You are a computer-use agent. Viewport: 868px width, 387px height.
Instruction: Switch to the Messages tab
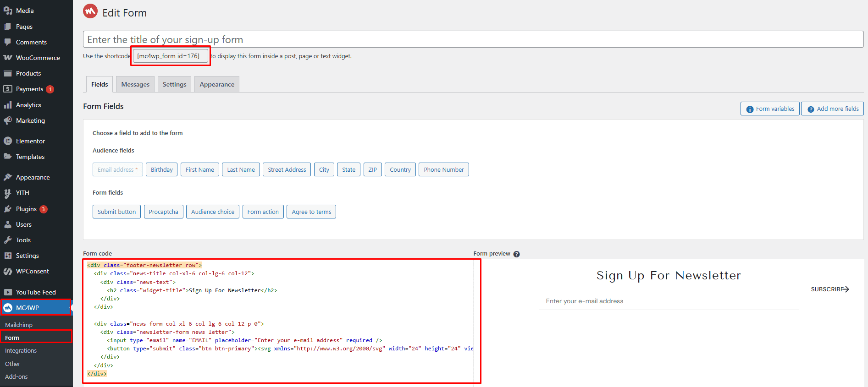[x=135, y=84]
